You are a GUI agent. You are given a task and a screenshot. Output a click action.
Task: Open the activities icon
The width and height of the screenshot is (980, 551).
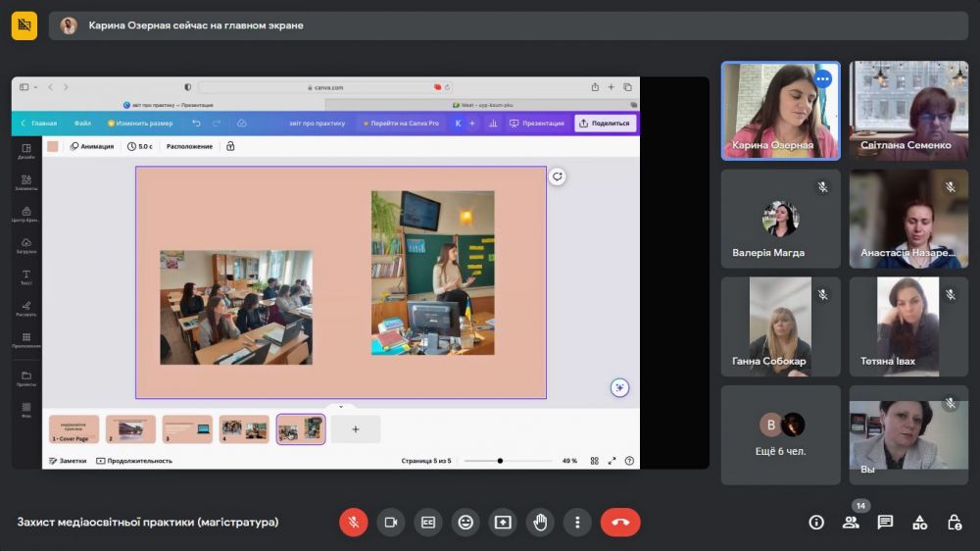point(919,523)
